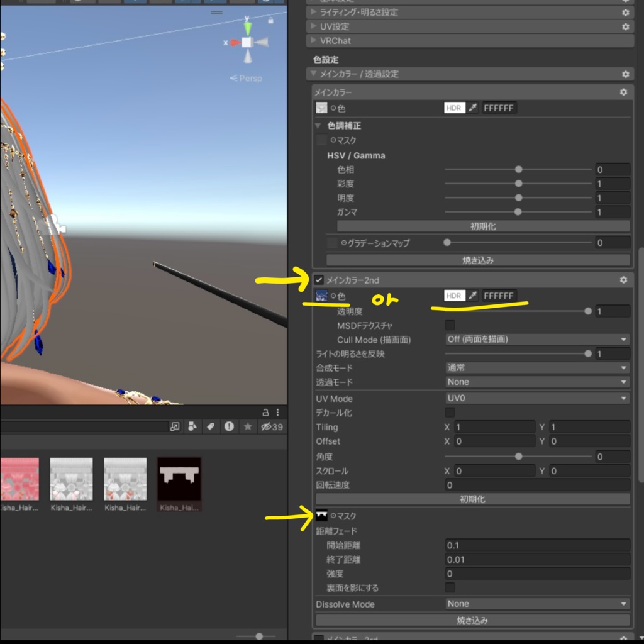This screenshot has width=644, height=644.
Task: Click 初期化 button under HSV / Gamma
Action: tap(484, 226)
